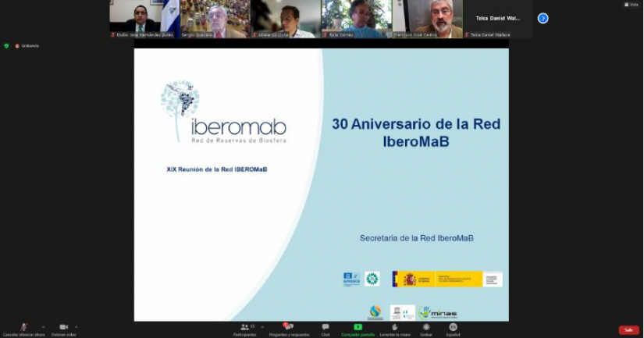Image resolution: width=644 pixels, height=338 pixels.
Task: Select the Eyla Gómez video thumbnail
Action: click(357, 19)
